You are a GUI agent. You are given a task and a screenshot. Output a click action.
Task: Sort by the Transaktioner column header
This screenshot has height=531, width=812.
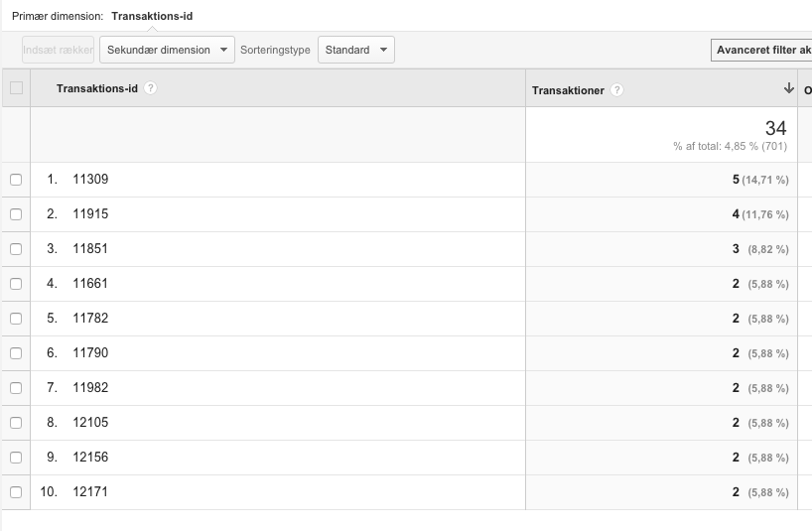(x=568, y=90)
